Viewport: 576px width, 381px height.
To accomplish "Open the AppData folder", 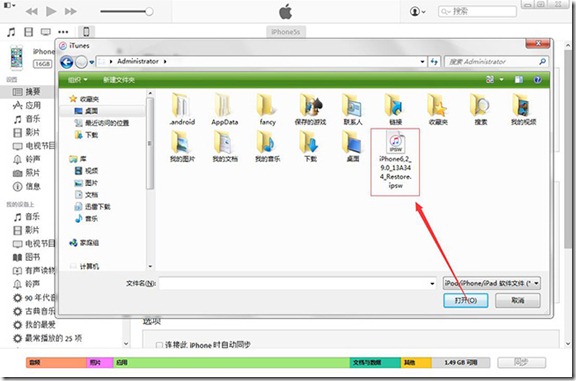I will coord(224,109).
